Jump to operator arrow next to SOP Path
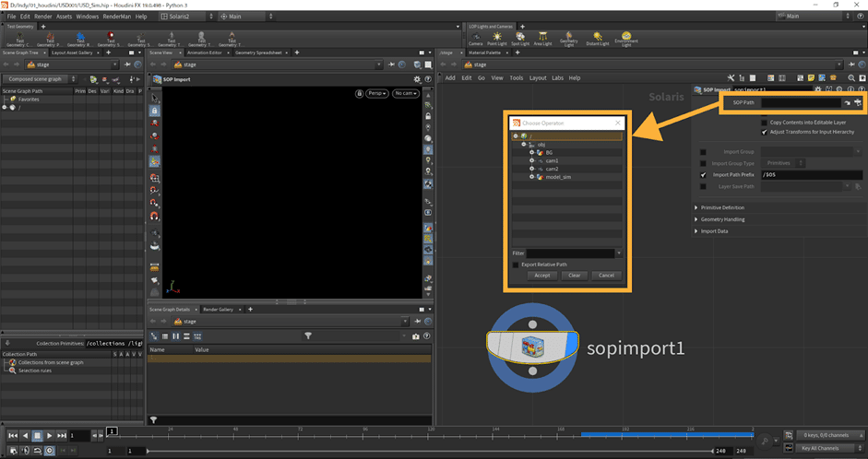The image size is (868, 459). [x=847, y=102]
